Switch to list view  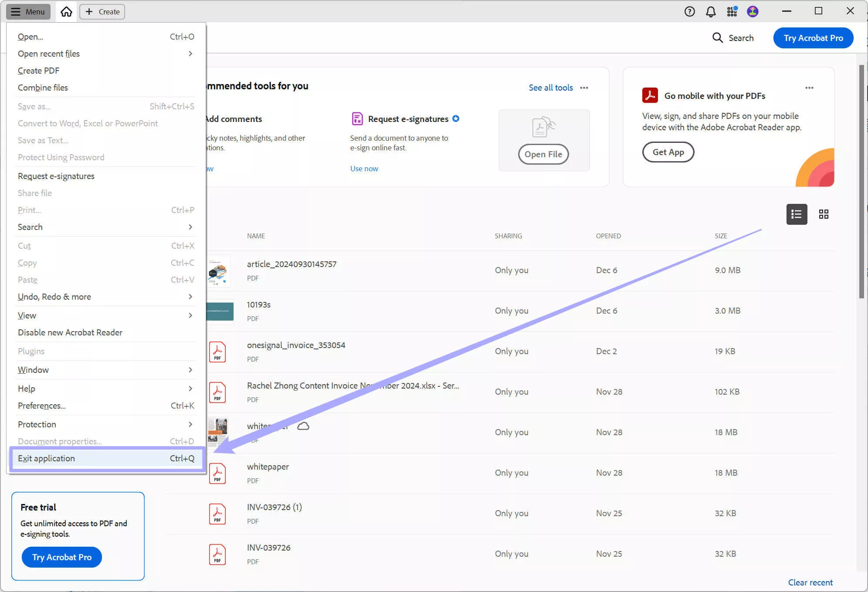coord(797,214)
